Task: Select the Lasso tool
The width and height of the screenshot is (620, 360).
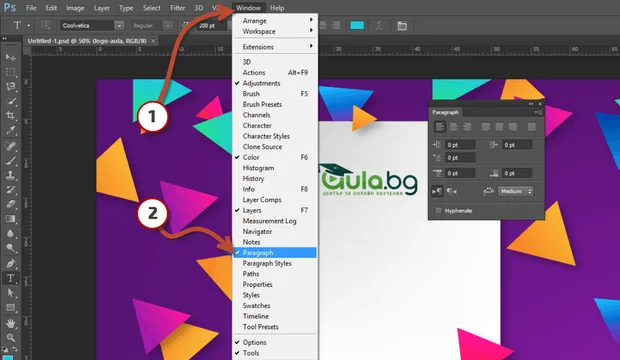Action: point(11,87)
